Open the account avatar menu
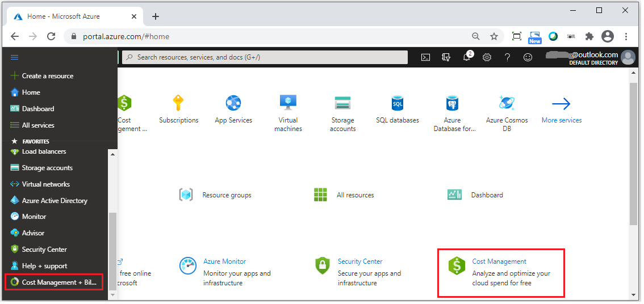 [x=628, y=57]
